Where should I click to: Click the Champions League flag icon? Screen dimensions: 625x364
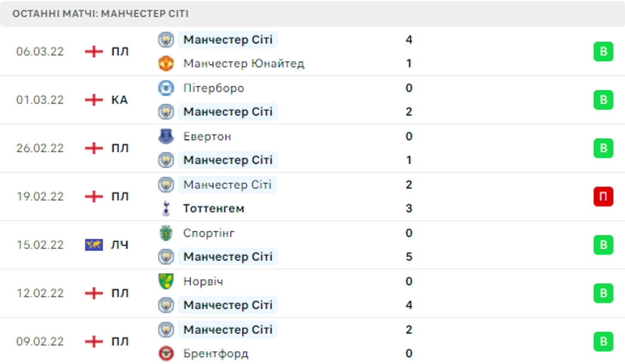[x=94, y=245]
